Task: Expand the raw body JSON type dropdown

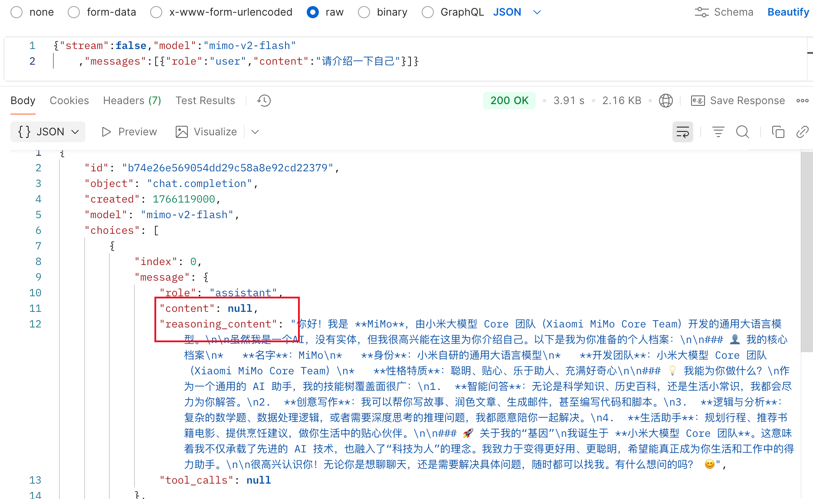Action: click(537, 12)
